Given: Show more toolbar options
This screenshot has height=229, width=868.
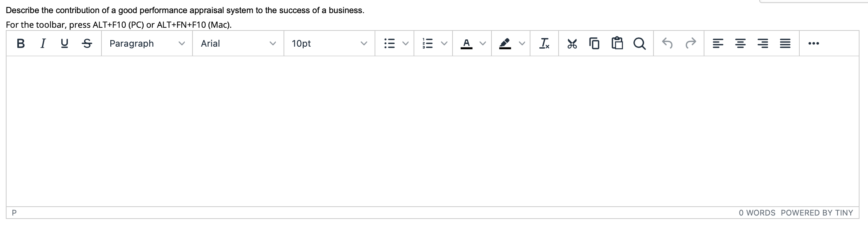Looking at the screenshot, I should tap(813, 44).
